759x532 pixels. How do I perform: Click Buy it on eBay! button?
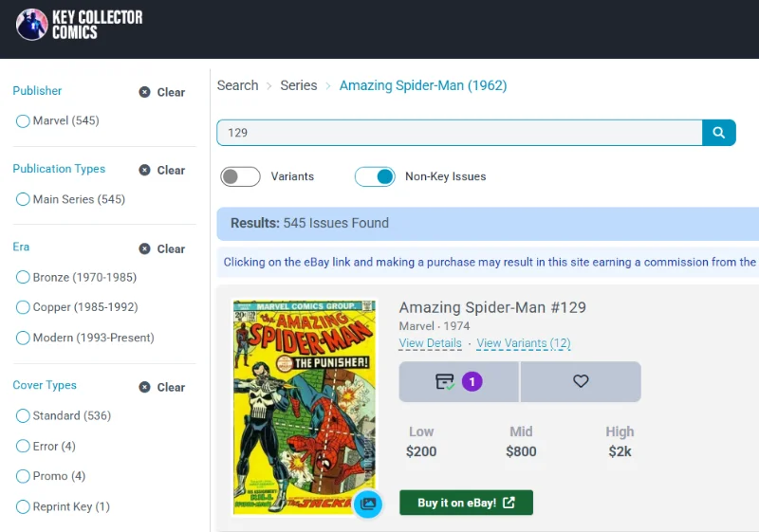point(466,503)
